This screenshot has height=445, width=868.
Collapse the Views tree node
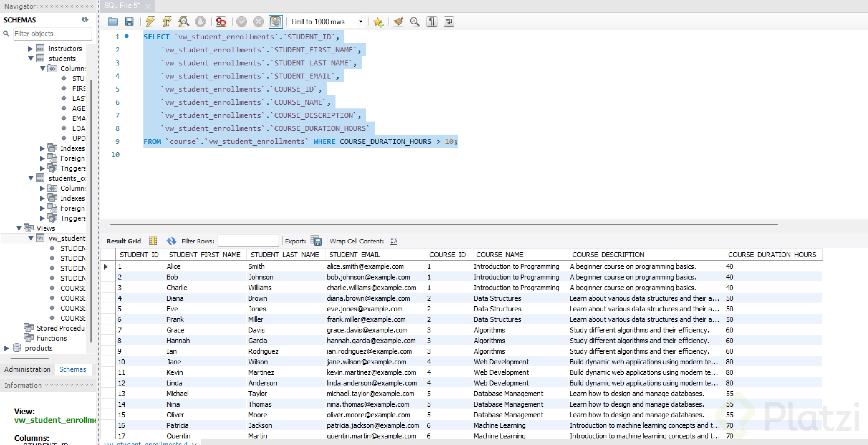click(x=19, y=228)
